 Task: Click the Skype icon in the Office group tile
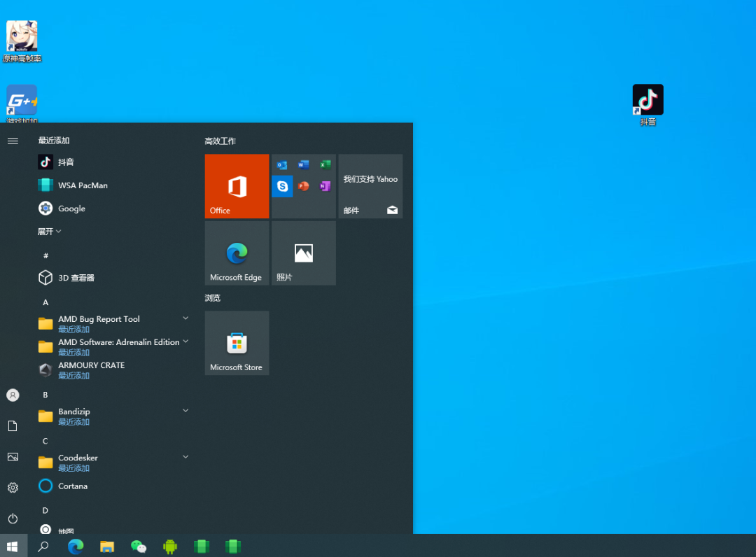point(282,186)
